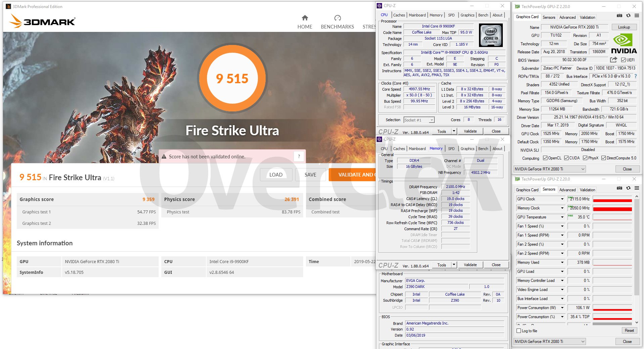Click Bus Interface question mark in GPU-Z
Image resolution: width=644 pixels, height=349 pixels.
pos(635,76)
